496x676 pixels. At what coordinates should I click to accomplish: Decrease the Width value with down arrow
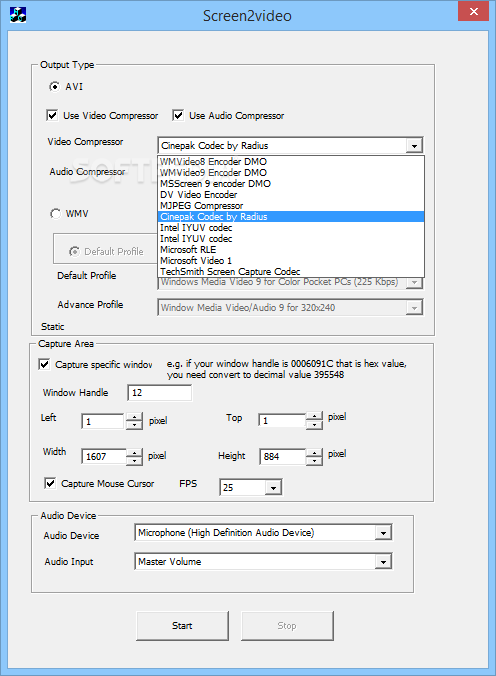click(x=134, y=461)
